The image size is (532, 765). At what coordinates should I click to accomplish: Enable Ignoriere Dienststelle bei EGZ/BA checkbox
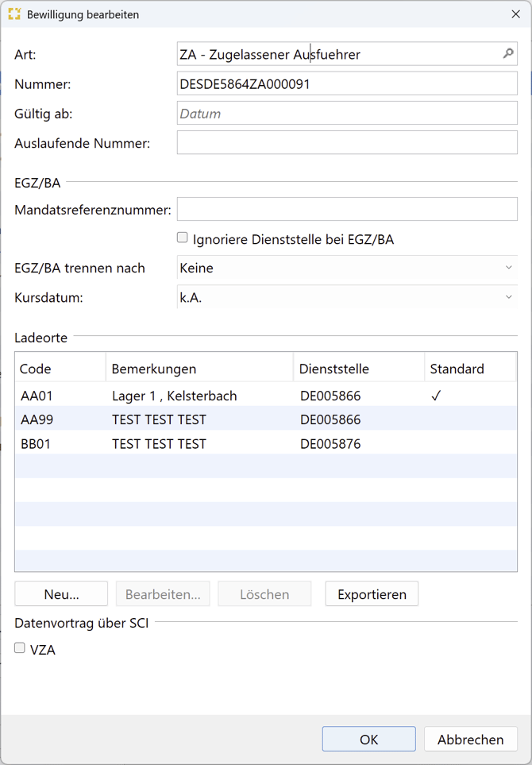coord(183,238)
